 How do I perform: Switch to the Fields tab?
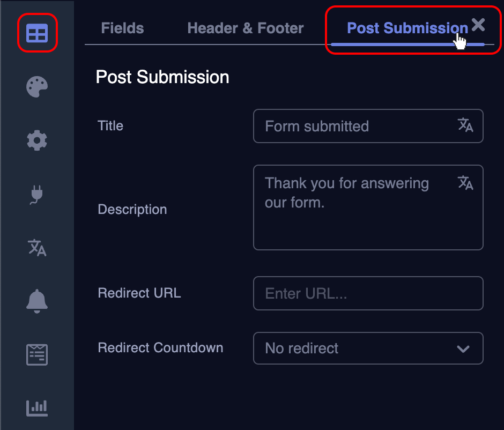click(x=122, y=28)
